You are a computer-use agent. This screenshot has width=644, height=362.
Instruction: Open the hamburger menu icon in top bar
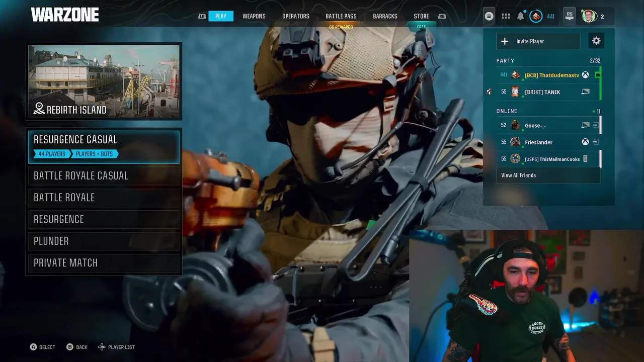point(489,16)
